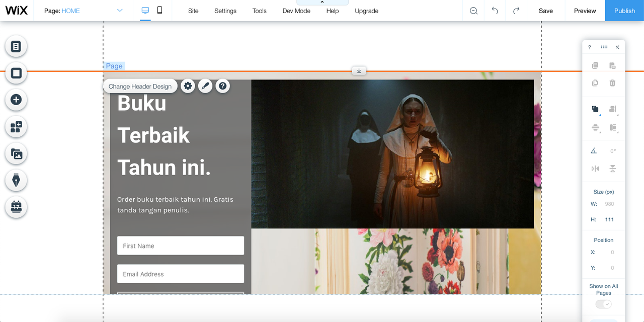Click the Paste icon in toolbar panel
Viewport: 644px width, 322px height.
pos(612,66)
